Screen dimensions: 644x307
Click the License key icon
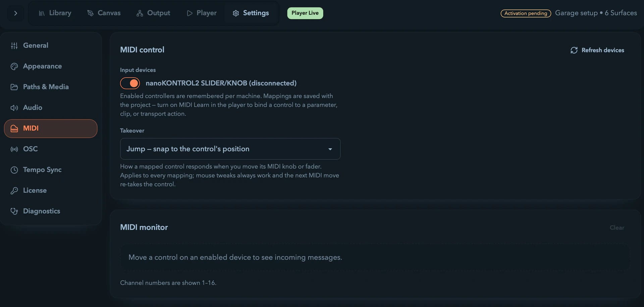click(x=14, y=191)
